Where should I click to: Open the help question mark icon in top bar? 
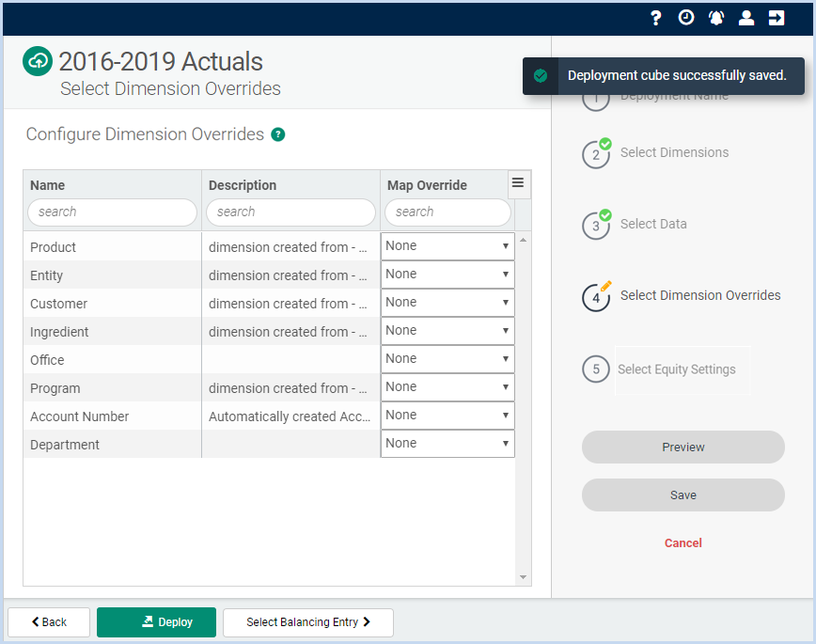point(656,18)
